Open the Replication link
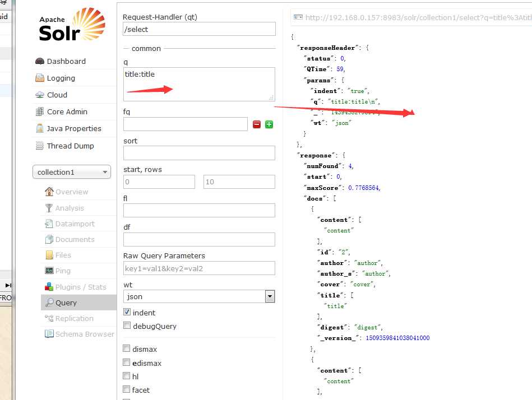Image resolution: width=532 pixels, height=400 pixels. pos(75,319)
